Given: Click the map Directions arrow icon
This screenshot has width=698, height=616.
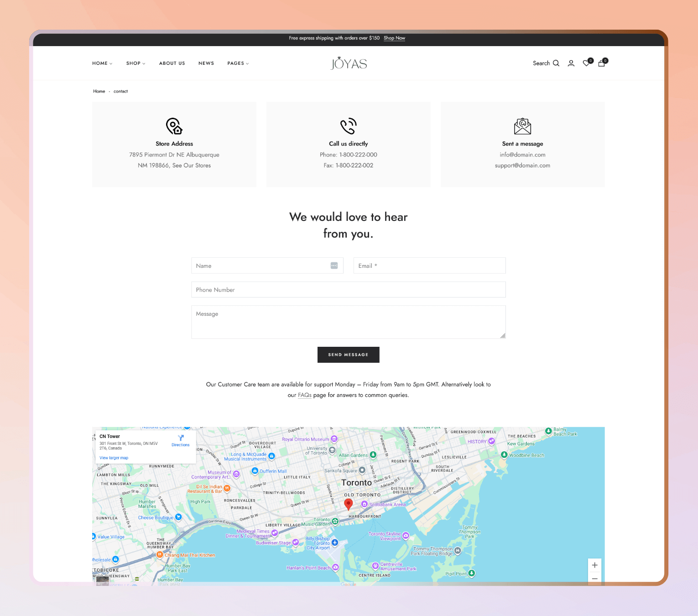Looking at the screenshot, I should point(181,438).
